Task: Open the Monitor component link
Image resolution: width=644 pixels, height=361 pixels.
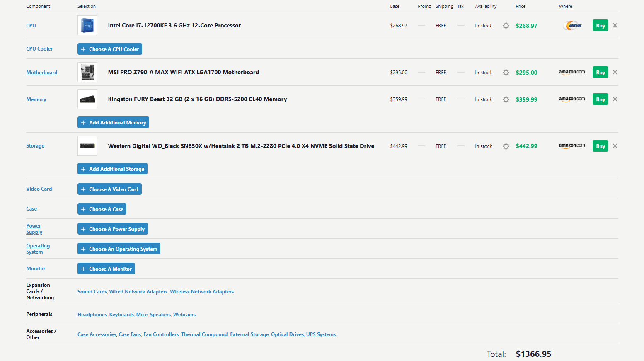Action: pyautogui.click(x=36, y=269)
